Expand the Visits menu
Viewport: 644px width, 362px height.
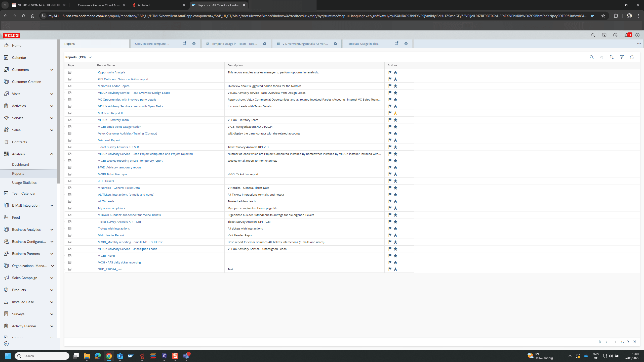pyautogui.click(x=52, y=94)
